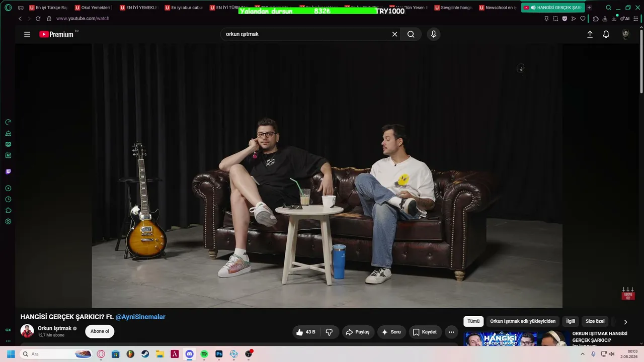Screen dimensions: 644x362
Task: Open Twitch panel in sidebar
Action: click(x=8, y=171)
